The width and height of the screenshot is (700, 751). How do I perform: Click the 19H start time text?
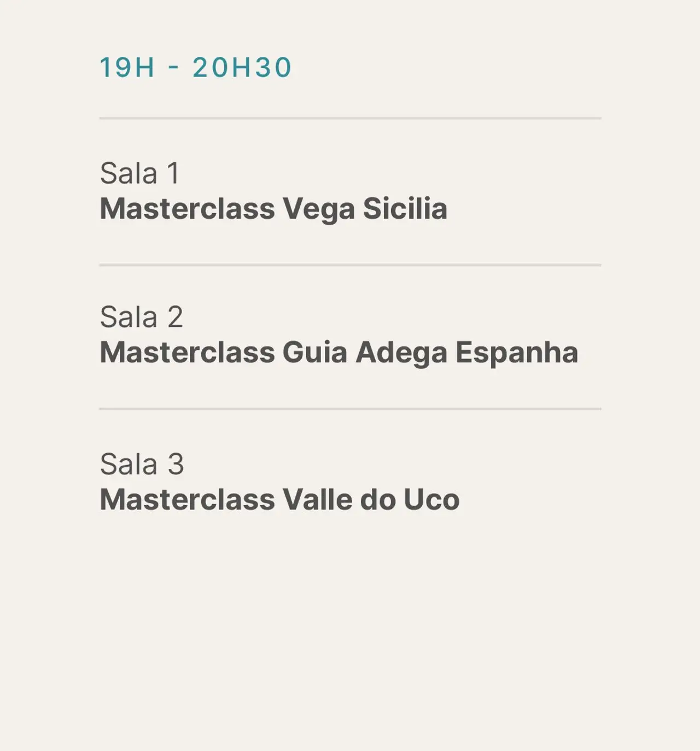click(127, 68)
